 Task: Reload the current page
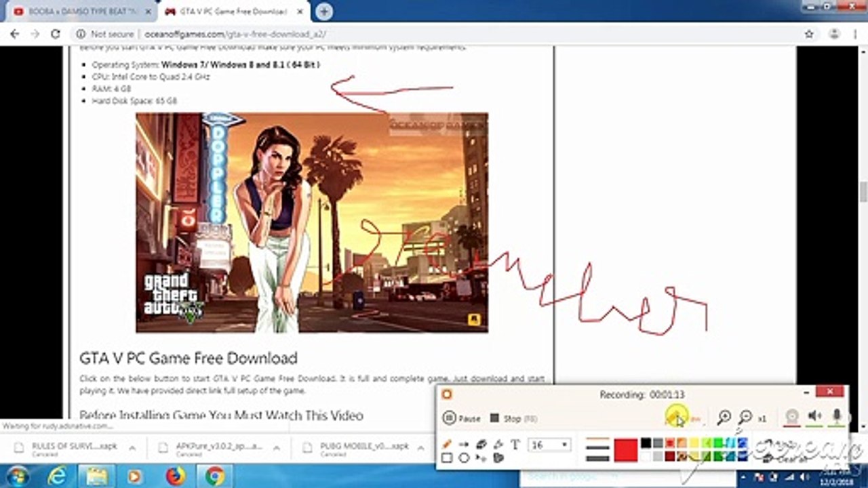tap(56, 34)
